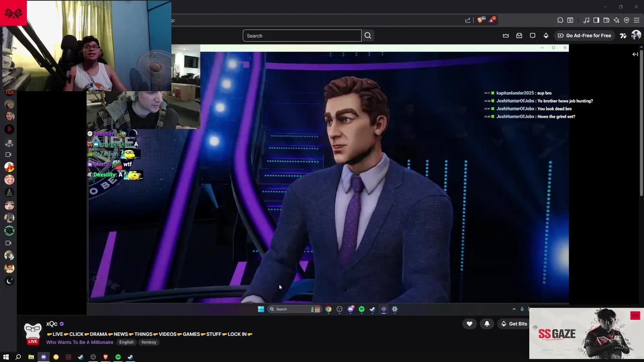Open the browser extensions puzzle icon
This screenshot has height=362, width=644.
click(x=560, y=20)
